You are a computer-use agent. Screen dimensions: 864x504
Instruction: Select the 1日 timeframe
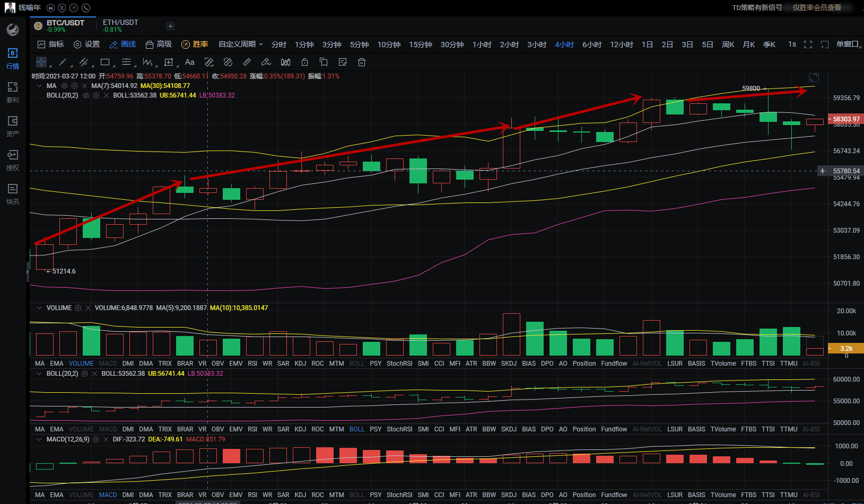pyautogui.click(x=647, y=45)
